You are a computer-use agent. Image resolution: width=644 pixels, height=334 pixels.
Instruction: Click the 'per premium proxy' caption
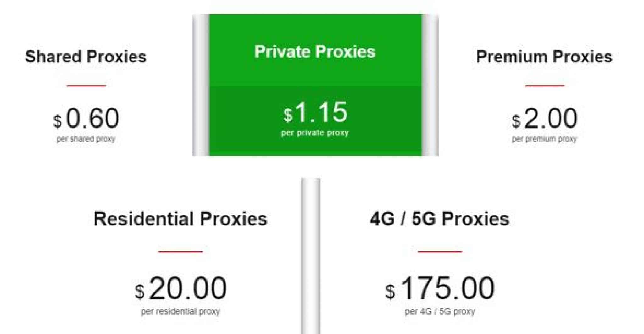[544, 139]
